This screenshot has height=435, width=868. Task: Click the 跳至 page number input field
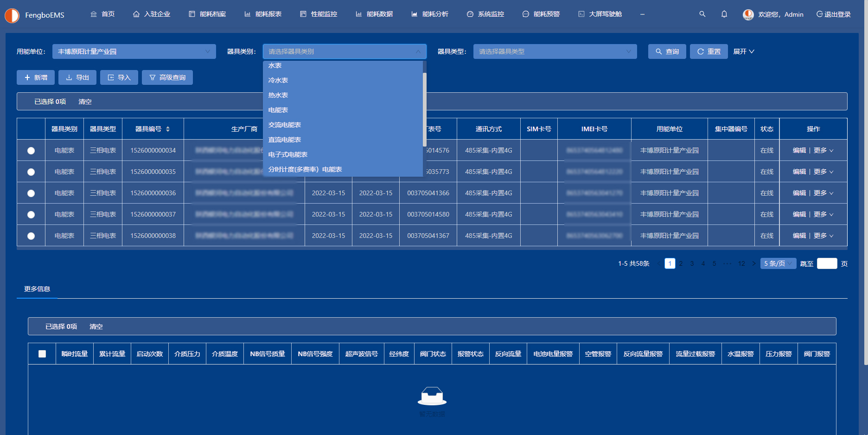[x=827, y=263]
